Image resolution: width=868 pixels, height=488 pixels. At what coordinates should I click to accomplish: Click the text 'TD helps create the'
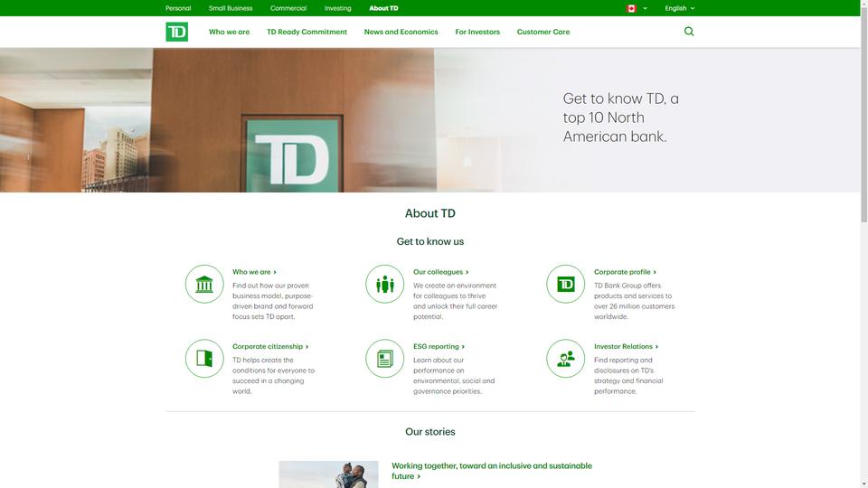click(x=263, y=360)
